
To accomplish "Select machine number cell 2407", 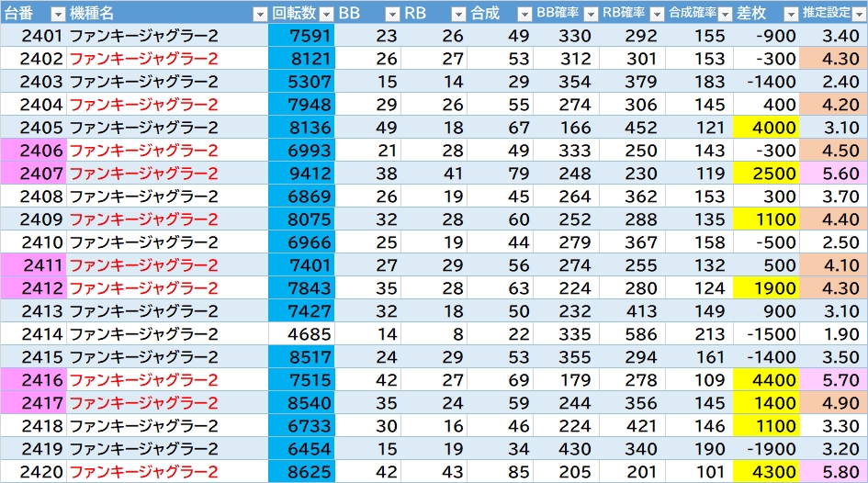I will click(34, 174).
